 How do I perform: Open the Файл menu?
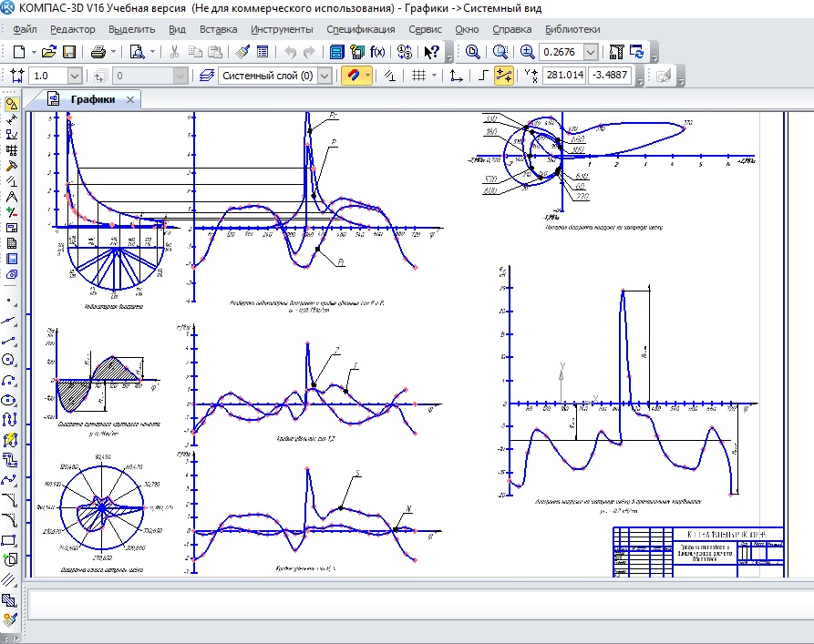[x=25, y=29]
